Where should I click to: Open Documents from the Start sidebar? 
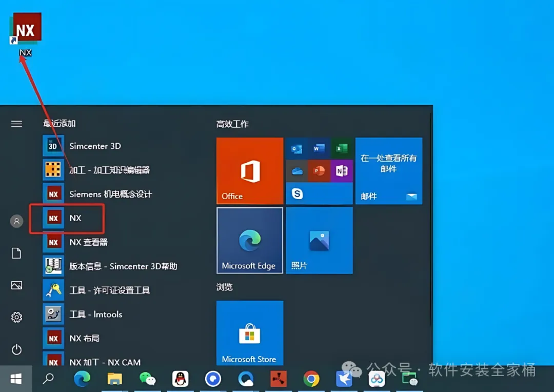click(x=16, y=253)
